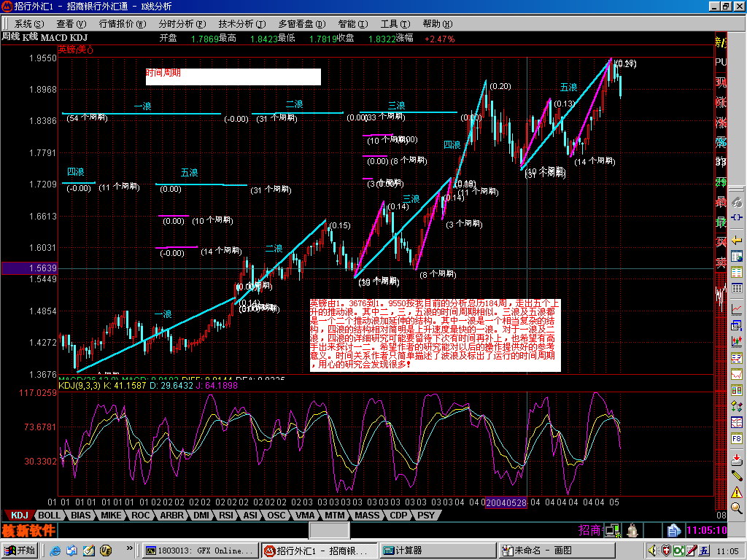The width and height of the screenshot is (747, 560).
Task: Click the F8 icon in right toolbar
Action: [737, 438]
